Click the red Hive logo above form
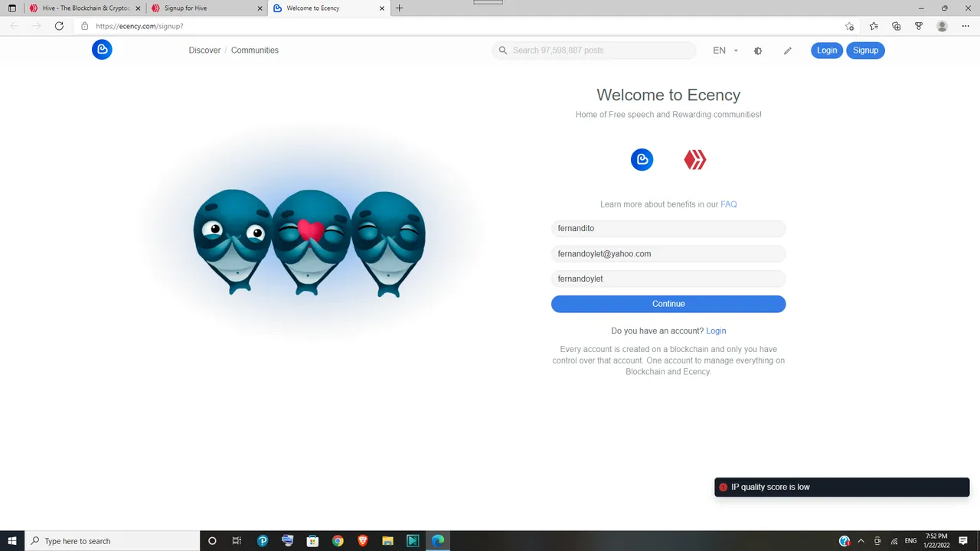980x551 pixels. click(695, 159)
